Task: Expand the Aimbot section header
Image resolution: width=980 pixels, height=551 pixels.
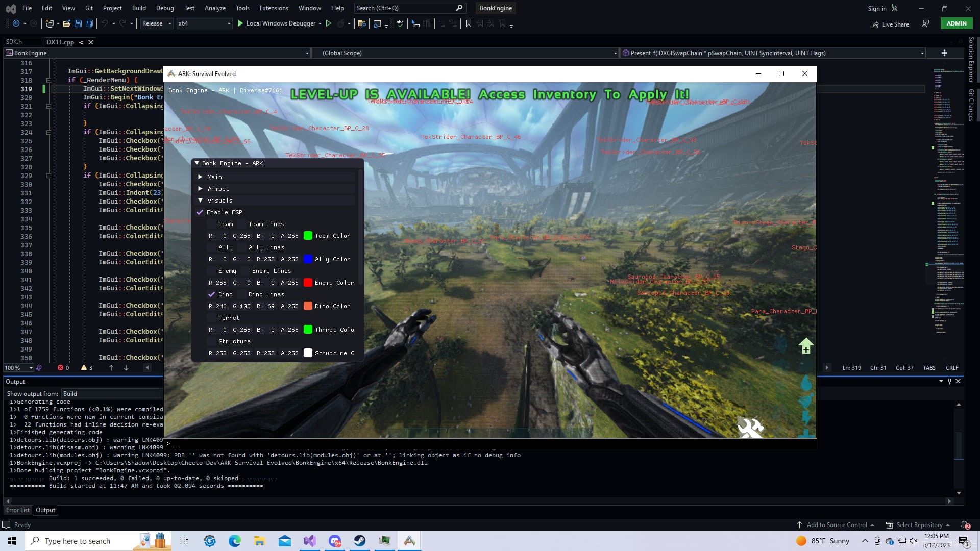Action: (276, 189)
